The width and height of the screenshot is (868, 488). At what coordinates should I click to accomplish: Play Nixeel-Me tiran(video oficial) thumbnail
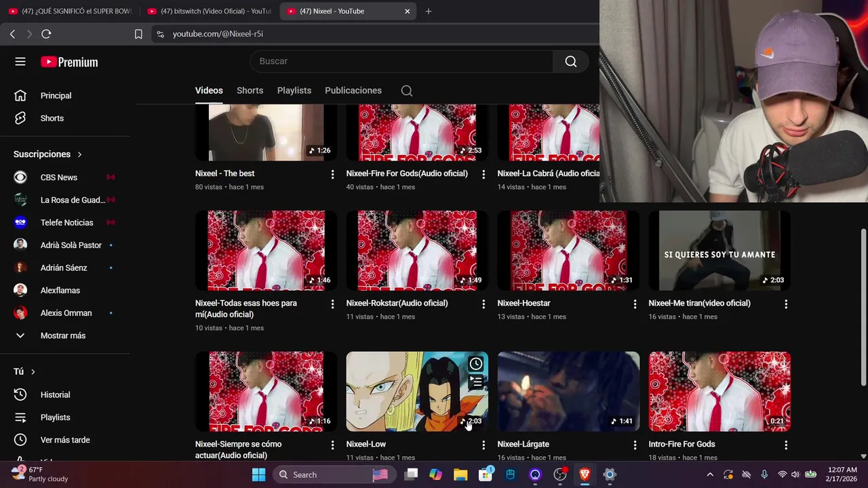click(719, 251)
